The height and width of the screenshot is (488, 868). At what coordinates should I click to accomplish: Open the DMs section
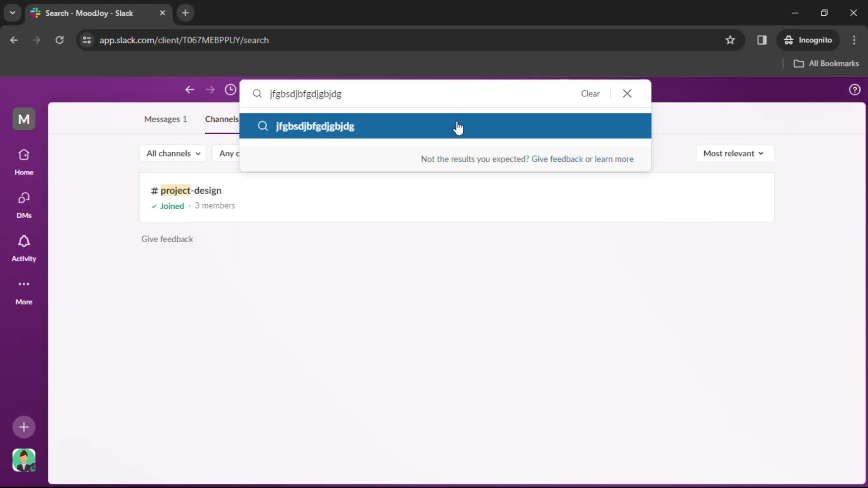tap(24, 205)
